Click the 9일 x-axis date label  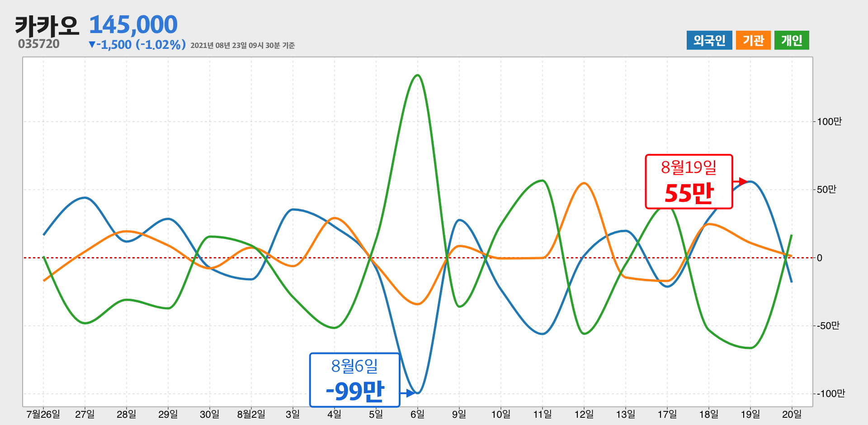(459, 414)
